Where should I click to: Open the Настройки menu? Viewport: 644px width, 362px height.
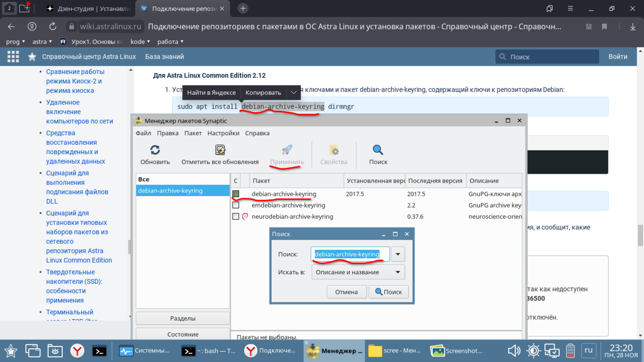(x=223, y=133)
